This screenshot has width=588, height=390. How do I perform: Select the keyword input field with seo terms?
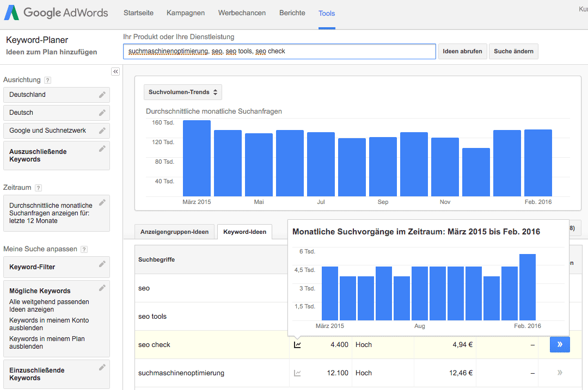click(x=279, y=51)
